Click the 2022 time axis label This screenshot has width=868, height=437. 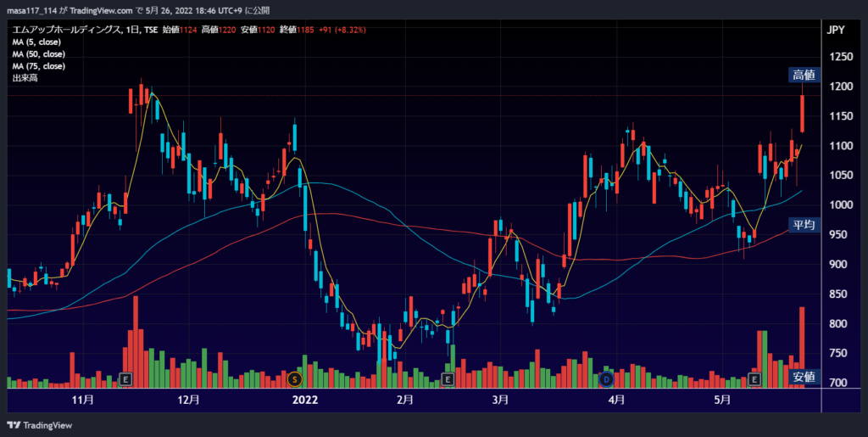tap(305, 400)
